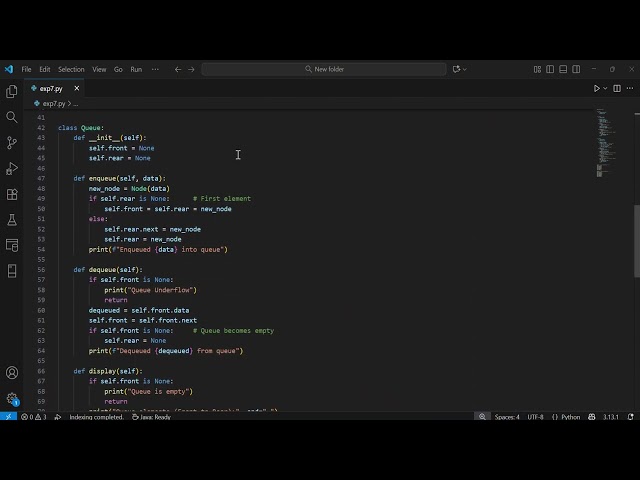Click the Copilot status bar icon
This screenshot has height=480, width=640.
(x=591, y=417)
